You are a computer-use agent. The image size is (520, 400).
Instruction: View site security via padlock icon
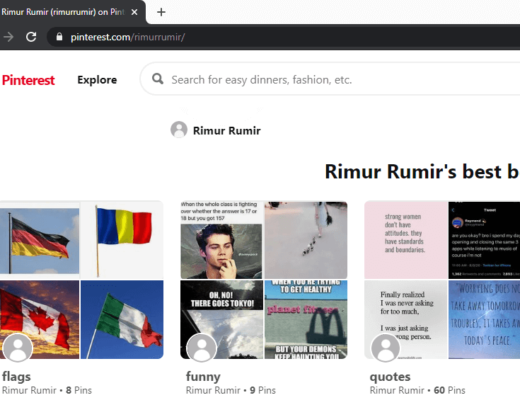point(59,37)
